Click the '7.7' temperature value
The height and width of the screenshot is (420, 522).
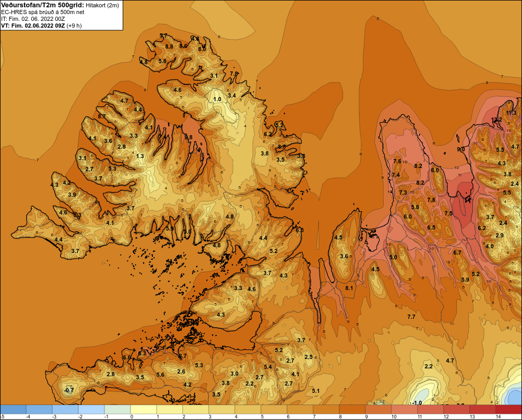411,317
